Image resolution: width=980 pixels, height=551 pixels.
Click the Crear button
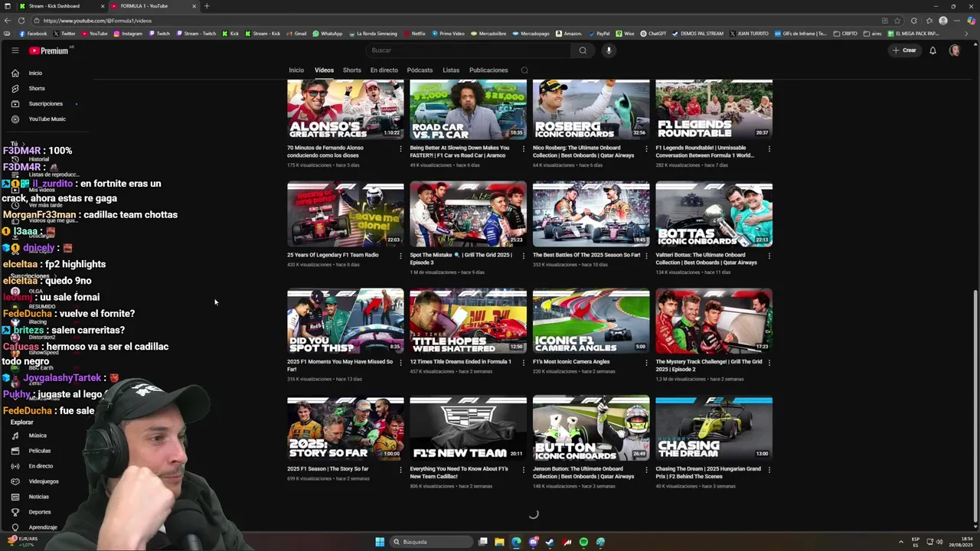pos(904,51)
